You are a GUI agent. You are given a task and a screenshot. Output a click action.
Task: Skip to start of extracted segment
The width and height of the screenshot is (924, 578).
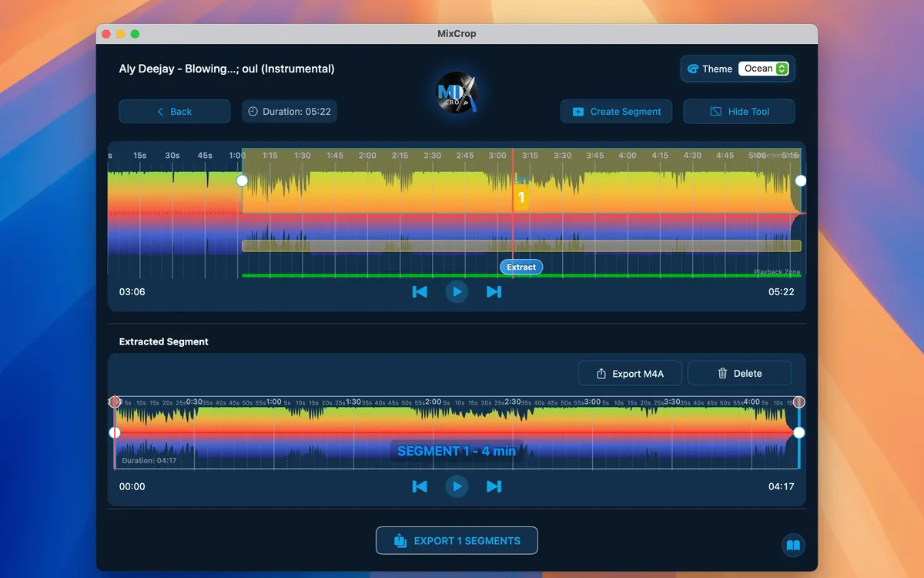(x=420, y=486)
